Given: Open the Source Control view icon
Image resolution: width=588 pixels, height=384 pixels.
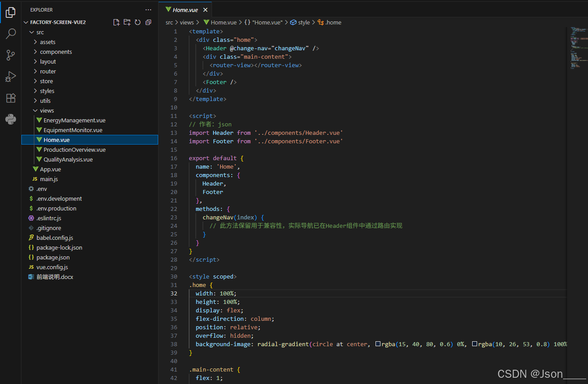Looking at the screenshot, I should [x=11, y=55].
